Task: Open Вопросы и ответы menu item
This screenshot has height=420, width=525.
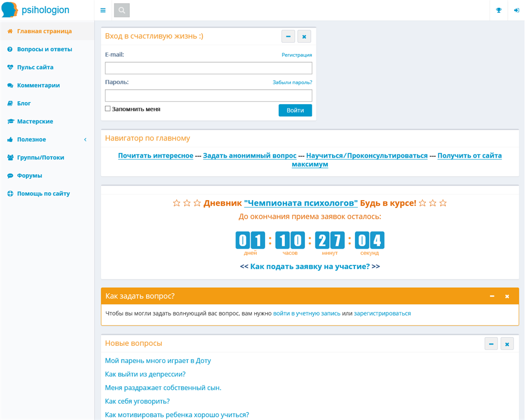Action: [x=45, y=49]
